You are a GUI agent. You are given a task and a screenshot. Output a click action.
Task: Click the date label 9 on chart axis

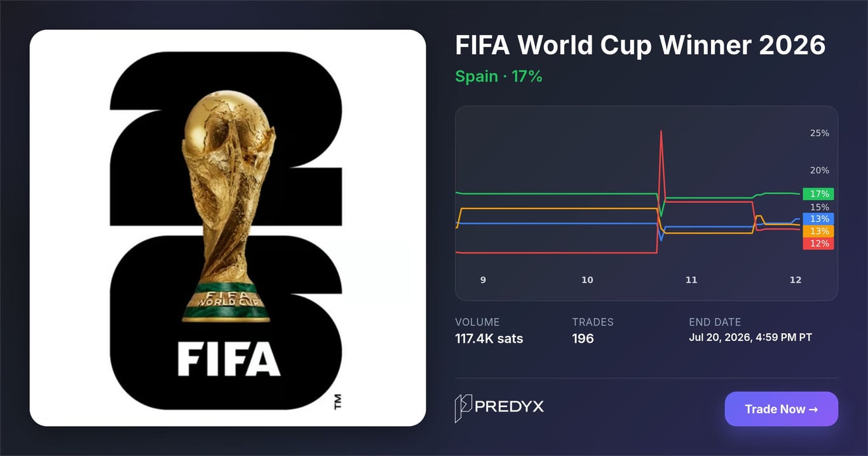[483, 280]
